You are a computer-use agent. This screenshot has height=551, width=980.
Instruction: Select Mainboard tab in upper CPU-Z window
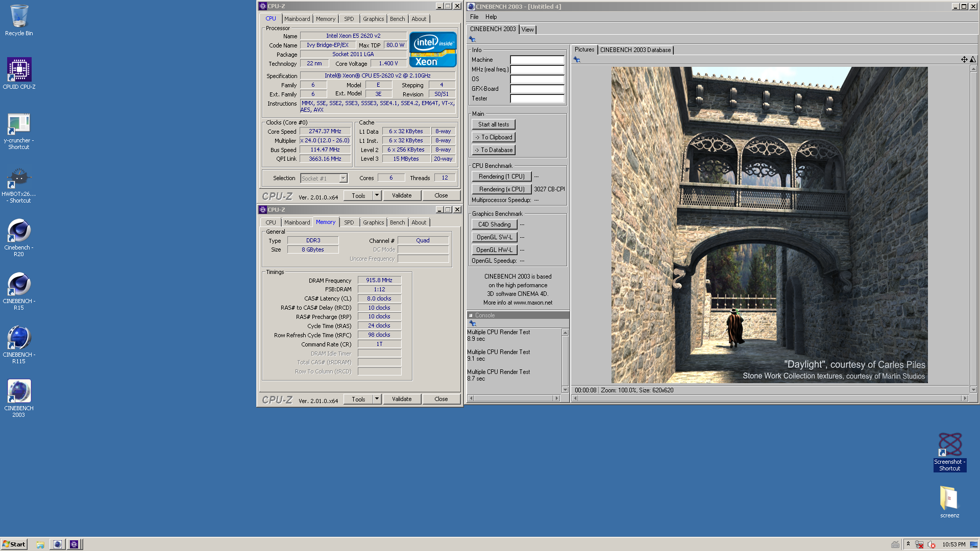click(297, 19)
